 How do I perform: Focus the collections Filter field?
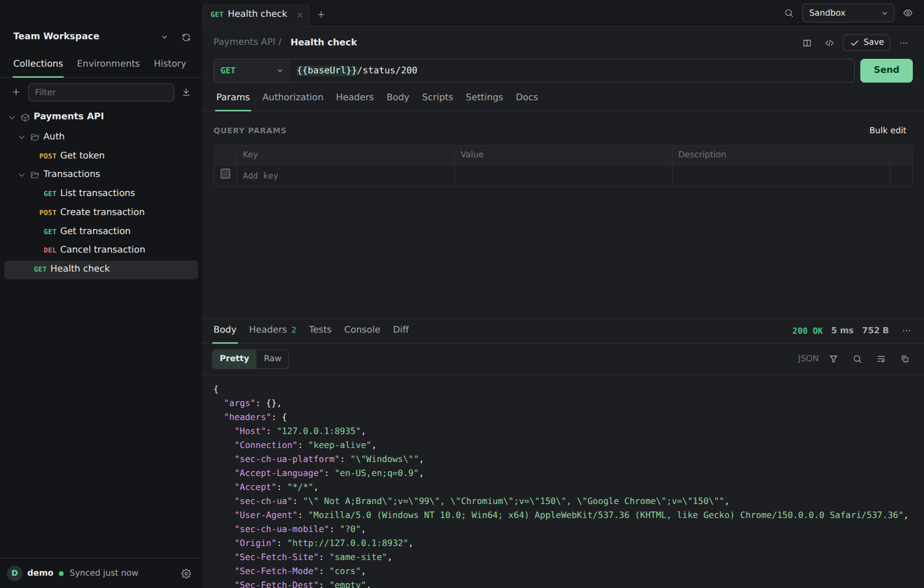point(101,92)
